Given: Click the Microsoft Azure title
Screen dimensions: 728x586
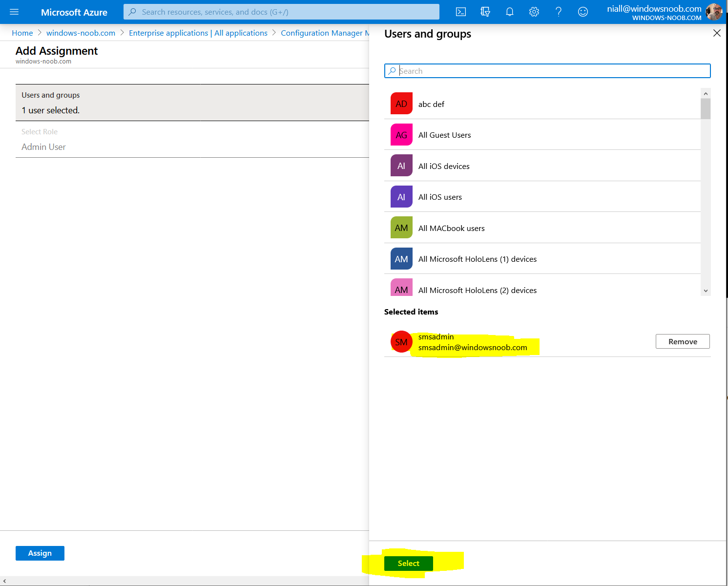Looking at the screenshot, I should coord(74,12).
